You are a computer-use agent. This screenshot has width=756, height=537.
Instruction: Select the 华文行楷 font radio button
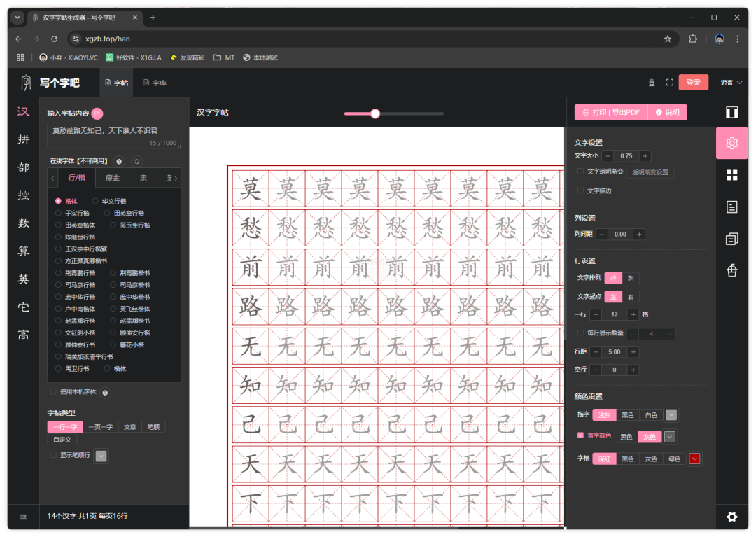point(95,201)
